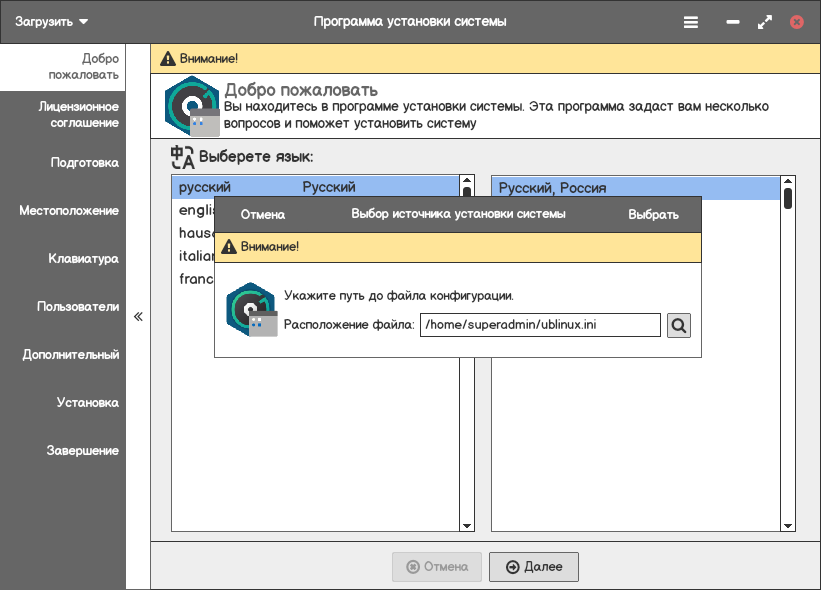
Task: Minimize the installer window
Action: pos(733,21)
